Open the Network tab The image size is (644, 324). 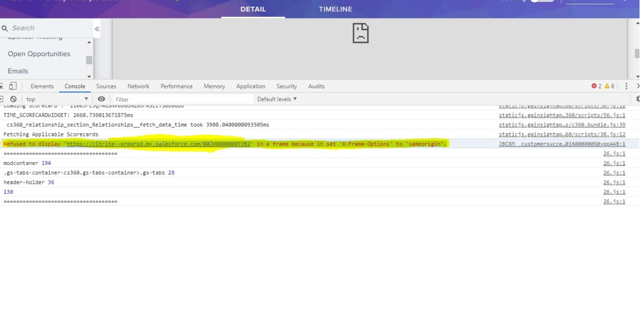[139, 86]
